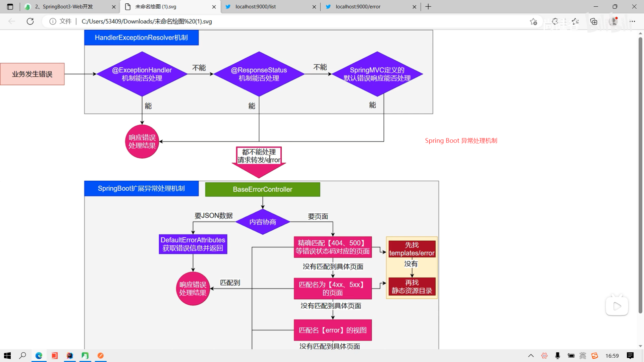Toggle the microphone tray icon

click(x=557, y=356)
